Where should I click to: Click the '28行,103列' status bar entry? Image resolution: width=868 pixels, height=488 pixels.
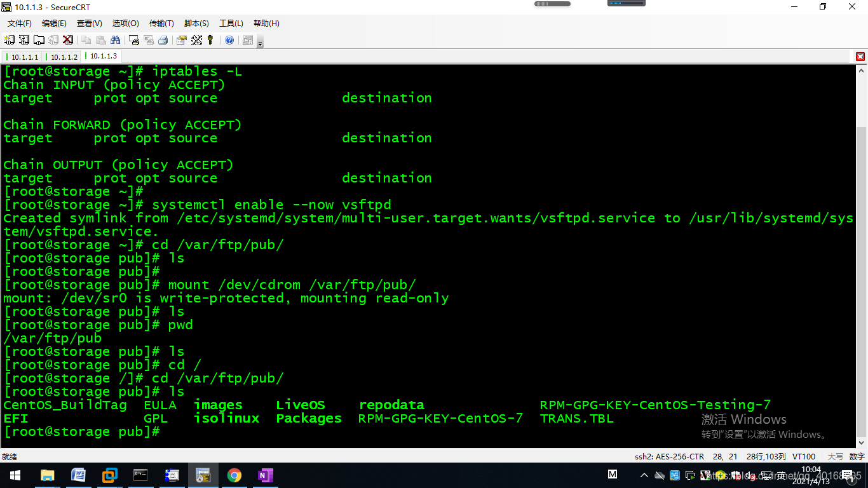[x=766, y=456]
